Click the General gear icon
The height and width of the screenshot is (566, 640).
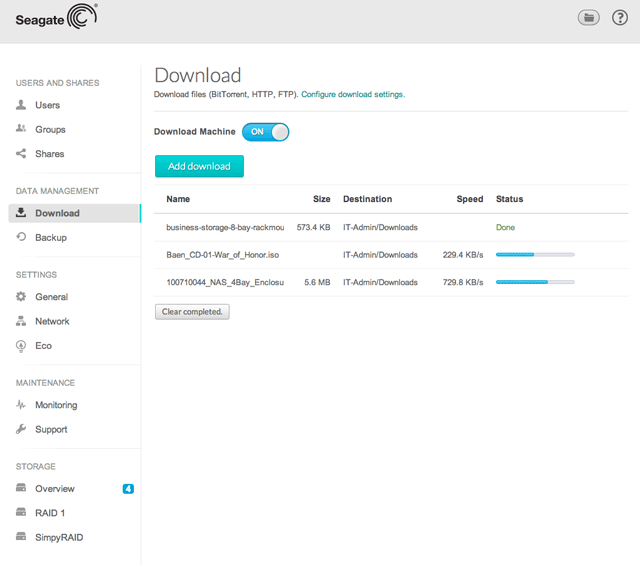22,297
